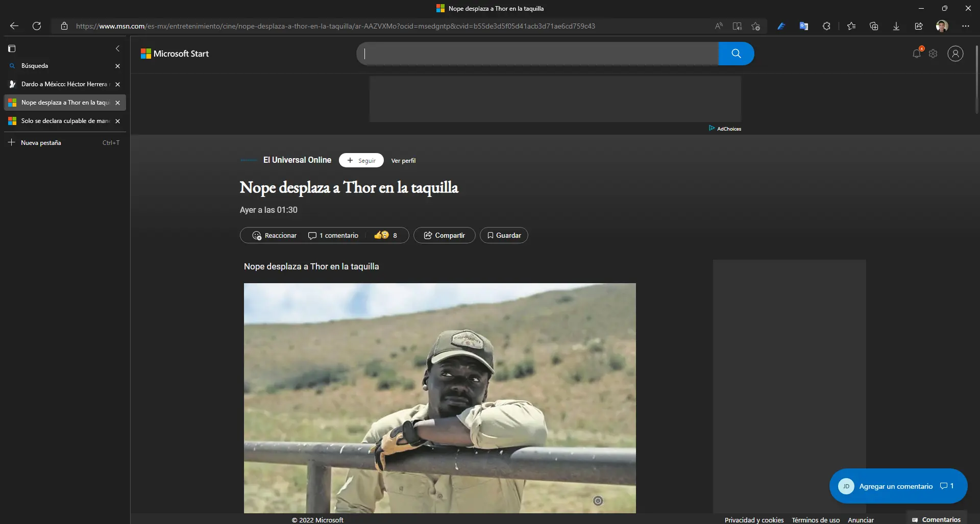Close the Búsqueda tab
Viewport: 980px width, 524px height.
(118, 66)
